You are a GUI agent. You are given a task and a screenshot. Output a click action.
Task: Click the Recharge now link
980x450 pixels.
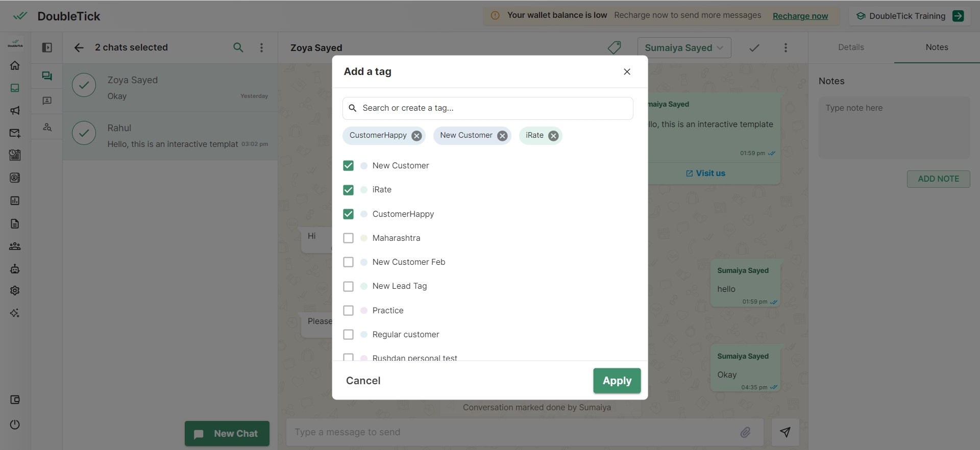pos(800,16)
